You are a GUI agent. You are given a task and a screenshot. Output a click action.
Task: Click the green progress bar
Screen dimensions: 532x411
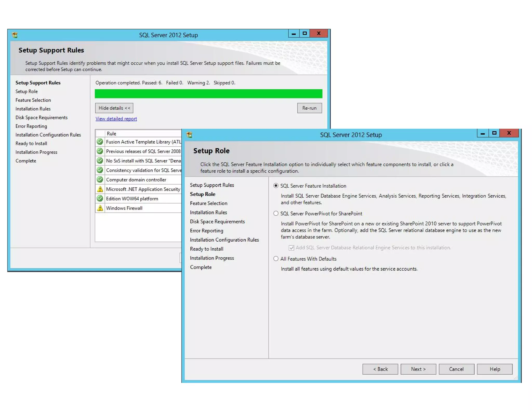(208, 94)
